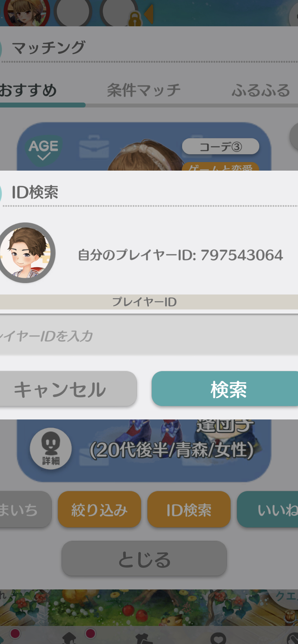Focus the プレイヤーID input field

pyautogui.click(x=149, y=335)
